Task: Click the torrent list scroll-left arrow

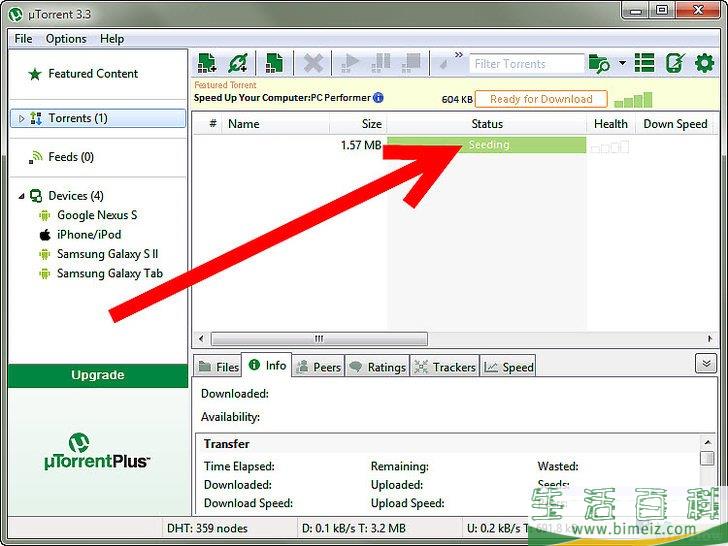Action: [x=201, y=338]
